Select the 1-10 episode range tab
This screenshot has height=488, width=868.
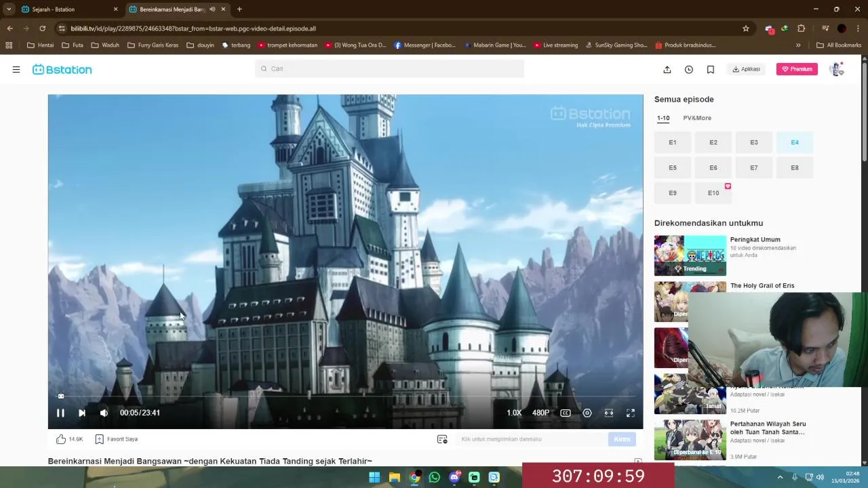663,118
